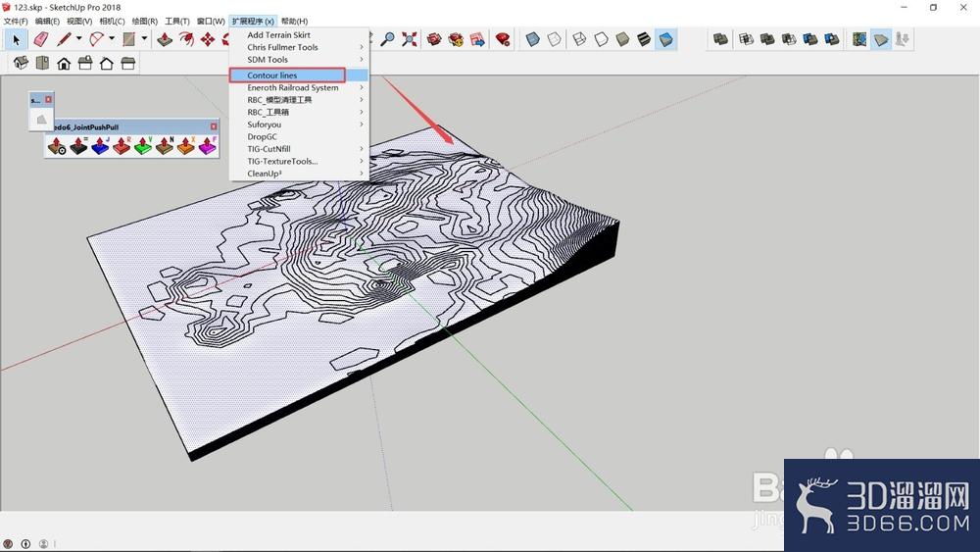Switch to Back view house outline icon

click(106, 63)
